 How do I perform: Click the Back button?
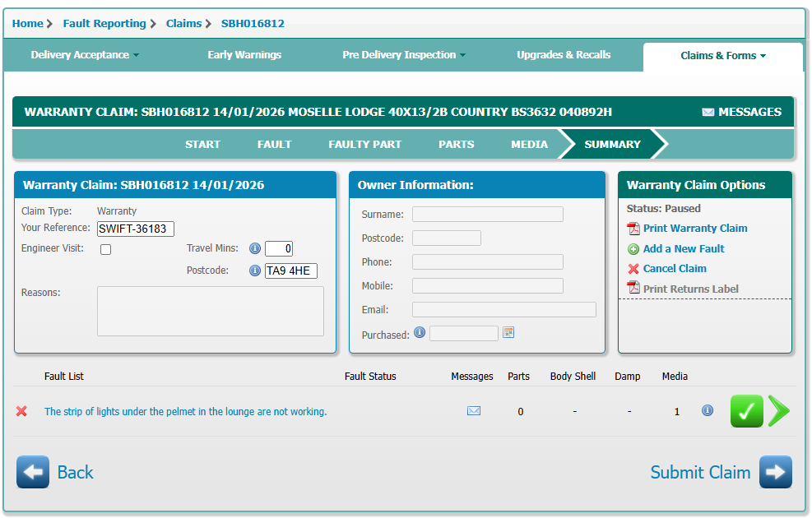coord(56,472)
